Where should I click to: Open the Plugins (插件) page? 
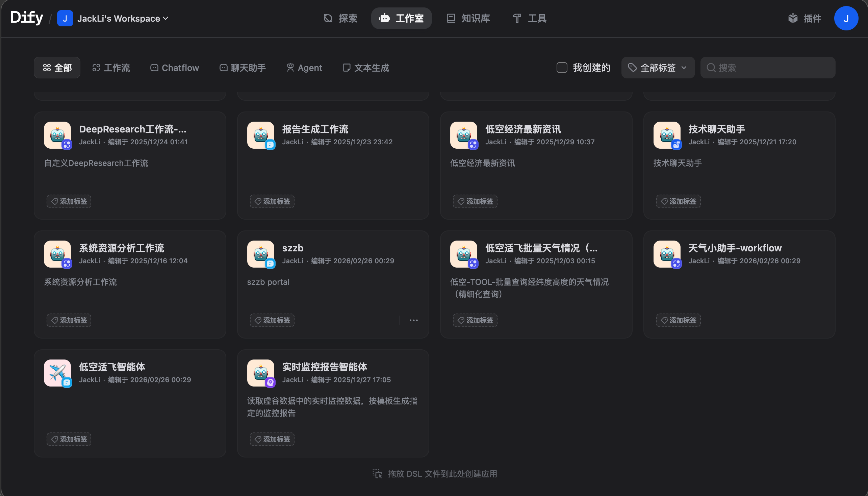click(805, 18)
